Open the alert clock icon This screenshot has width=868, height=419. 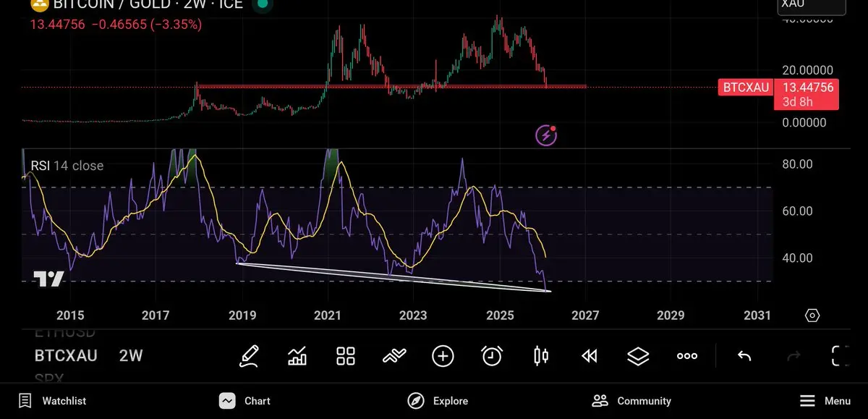click(492, 355)
